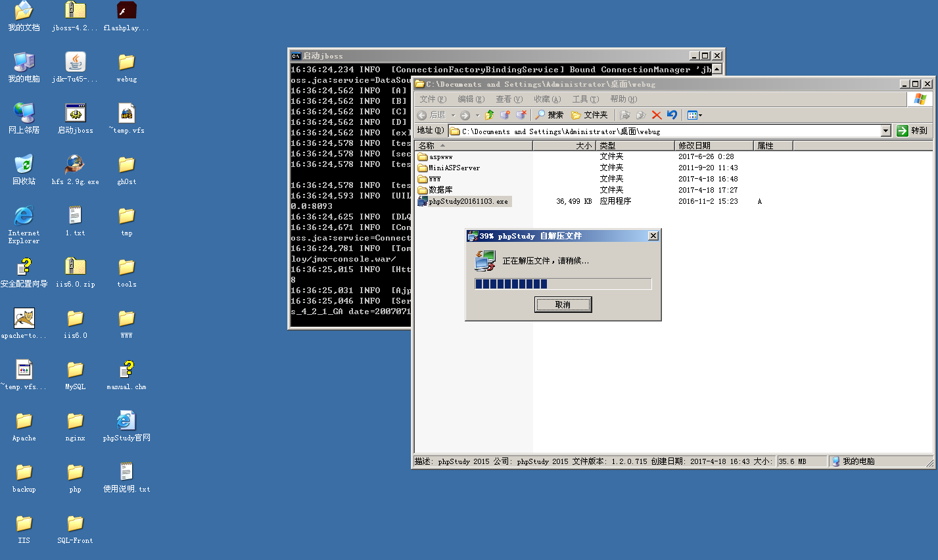Image resolution: width=938 pixels, height=560 pixels.
Task: Click Copy To icon in Explorer toolbar
Action: click(x=641, y=115)
